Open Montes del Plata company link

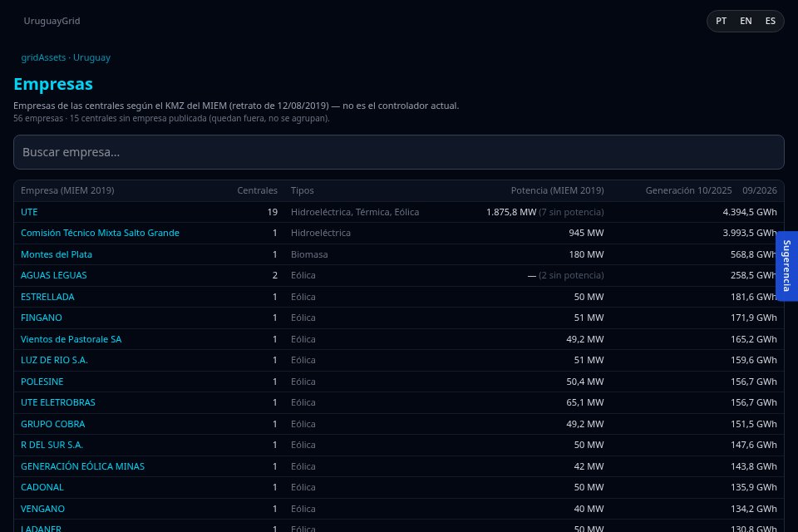coord(57,254)
